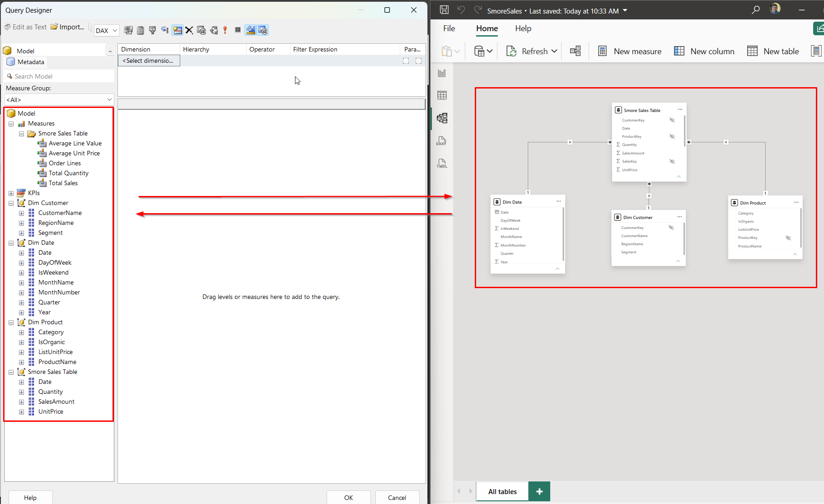Open more options on Dim Product card
This screenshot has height=504, width=824.
[x=796, y=202]
